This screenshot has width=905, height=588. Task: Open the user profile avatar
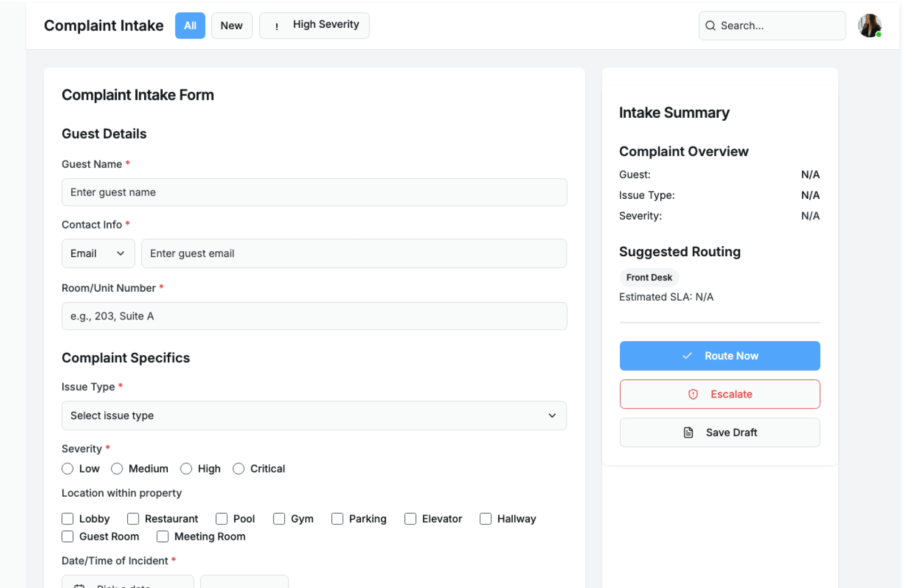coord(869,26)
